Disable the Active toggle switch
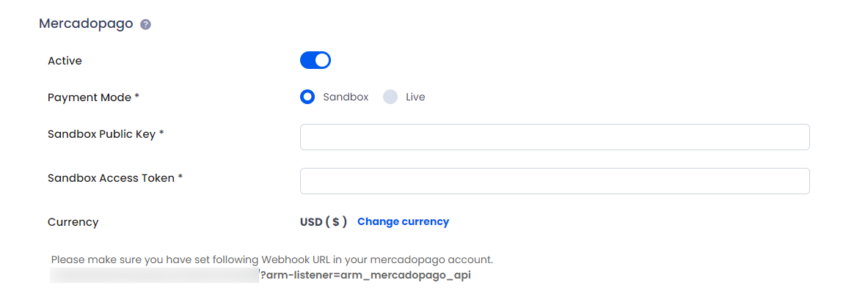The height and width of the screenshot is (302, 868). pyautogui.click(x=316, y=60)
